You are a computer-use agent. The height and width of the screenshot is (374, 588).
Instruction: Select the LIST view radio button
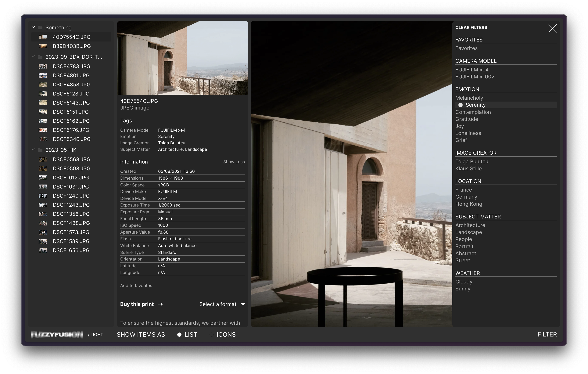(x=179, y=335)
